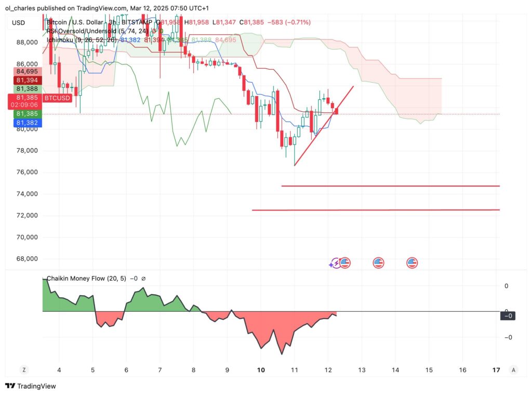Click the March 10 date label on the time axis
Image resolution: width=532 pixels, height=395 pixels.
(261, 370)
